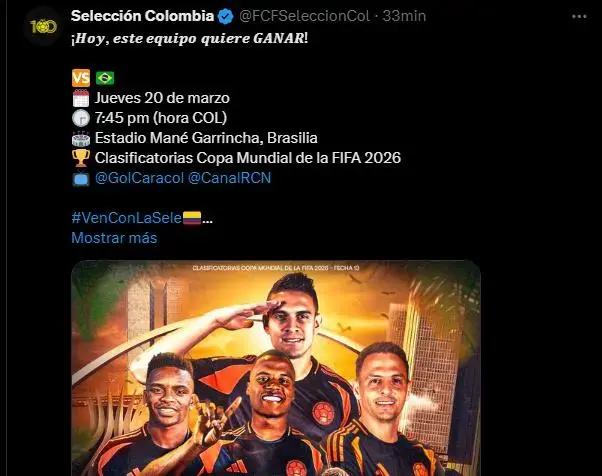602x476 pixels.
Task: Click the television emoji icon
Action: click(81, 179)
